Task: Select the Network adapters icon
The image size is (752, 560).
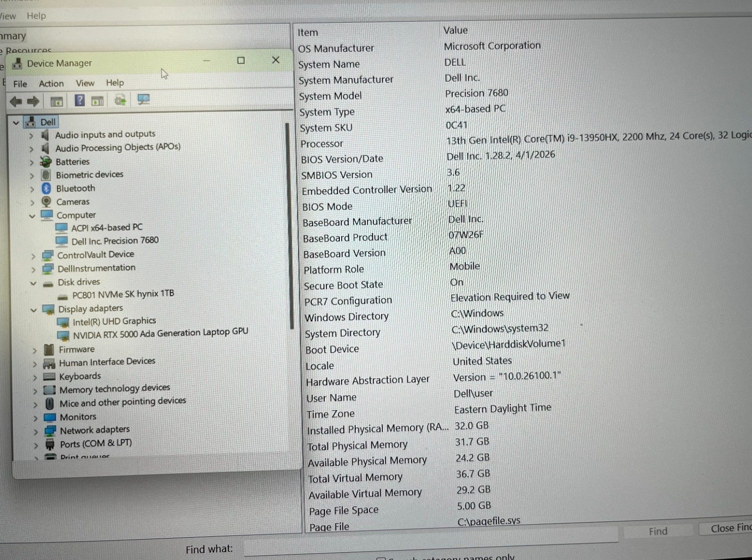Action: [x=50, y=431]
